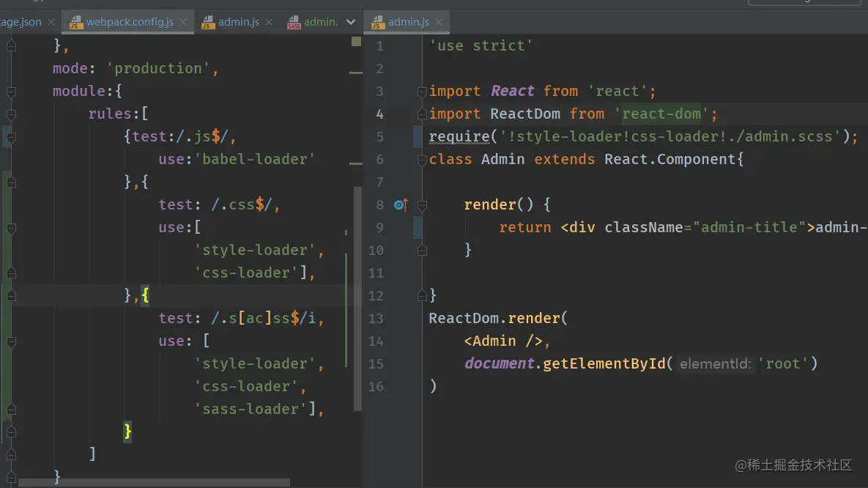Click the left editor vertical scrollbar
This screenshot has height=488, width=868.
pos(357,299)
